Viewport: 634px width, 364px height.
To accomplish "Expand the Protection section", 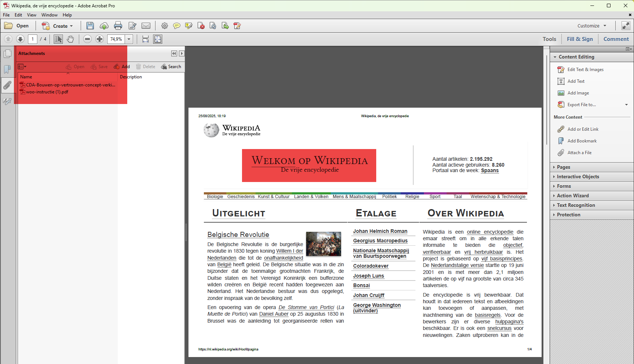I will [x=592, y=215].
